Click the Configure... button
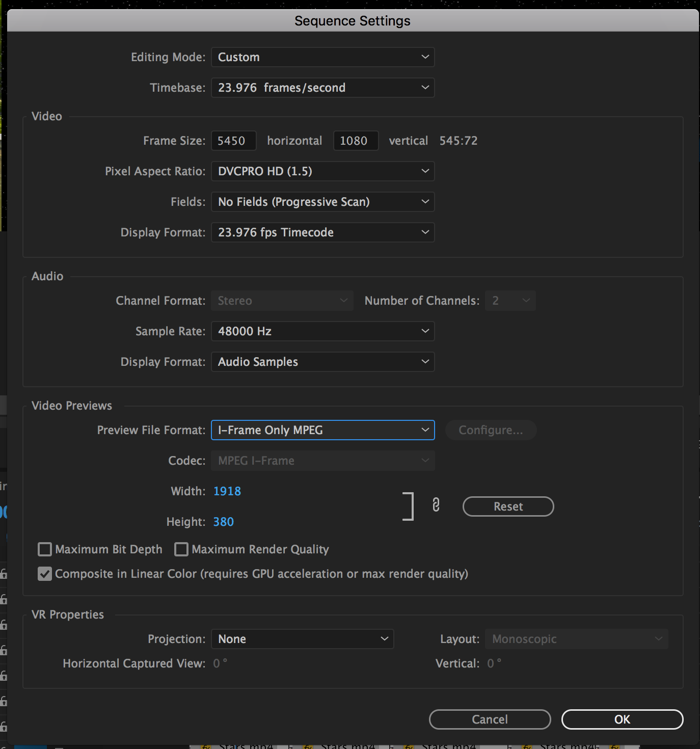 tap(491, 430)
